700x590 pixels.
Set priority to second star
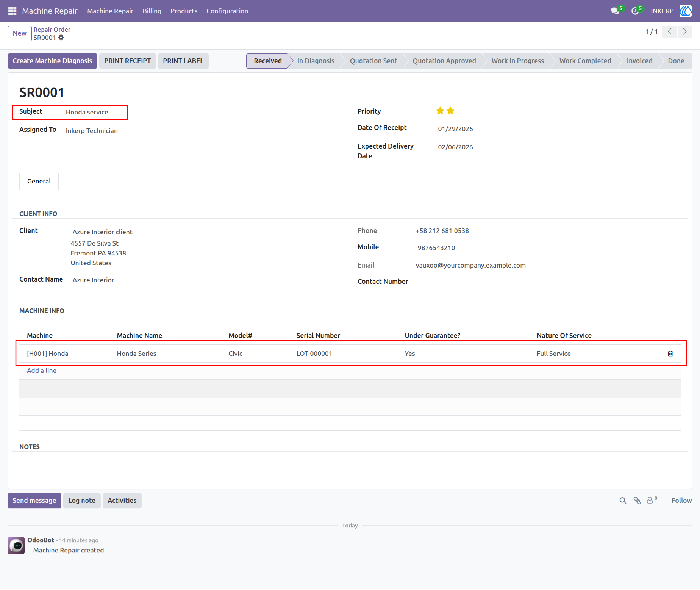pos(450,111)
